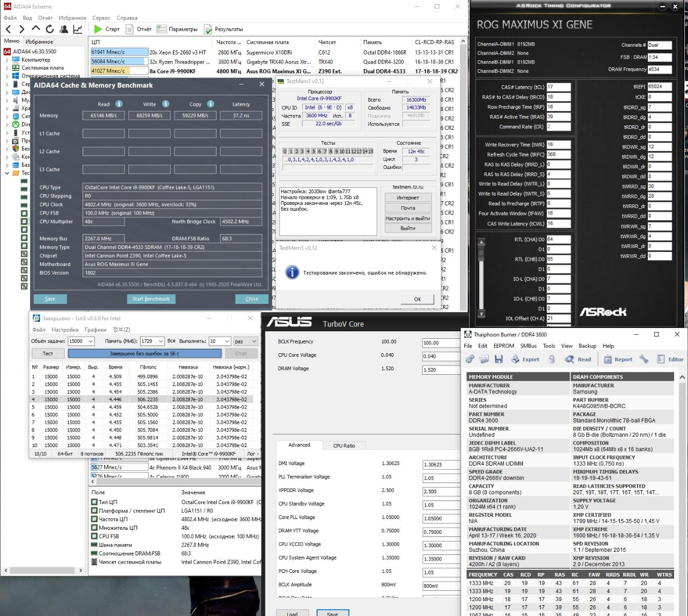Click the DRAM Voltage input field in TurboV

click(440, 370)
